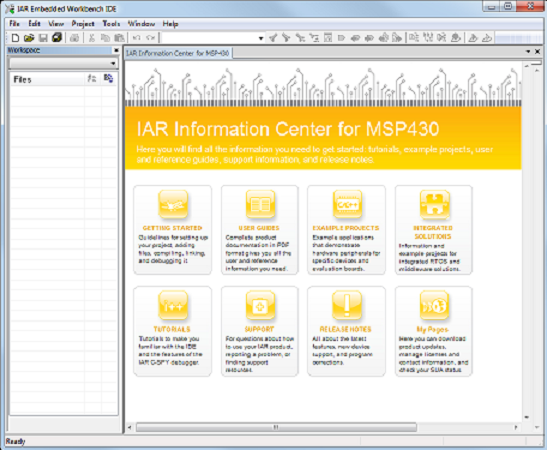Viewport: 547px width, 450px height.
Task: Open the Release Notes exclamation icon
Action: 347,306
